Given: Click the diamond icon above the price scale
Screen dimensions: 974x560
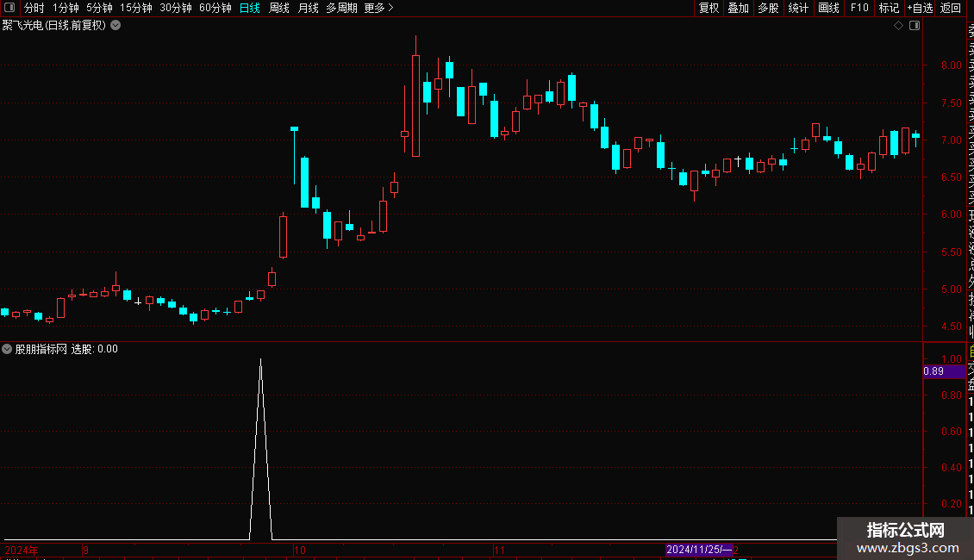Looking at the screenshot, I should coord(898,26).
